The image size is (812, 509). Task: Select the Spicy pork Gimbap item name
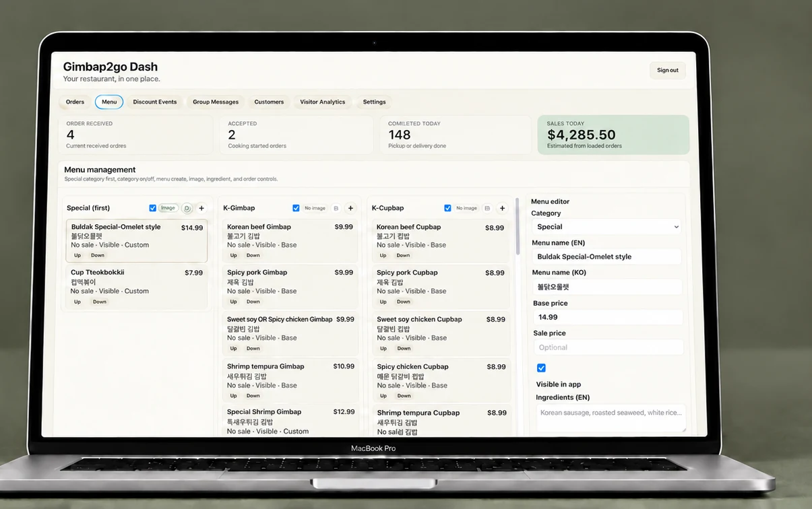pos(257,273)
